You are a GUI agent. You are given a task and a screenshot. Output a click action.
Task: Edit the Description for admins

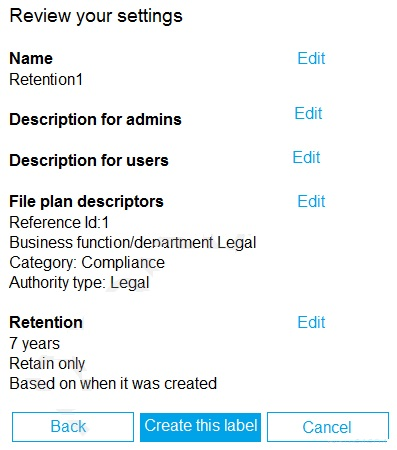point(308,113)
